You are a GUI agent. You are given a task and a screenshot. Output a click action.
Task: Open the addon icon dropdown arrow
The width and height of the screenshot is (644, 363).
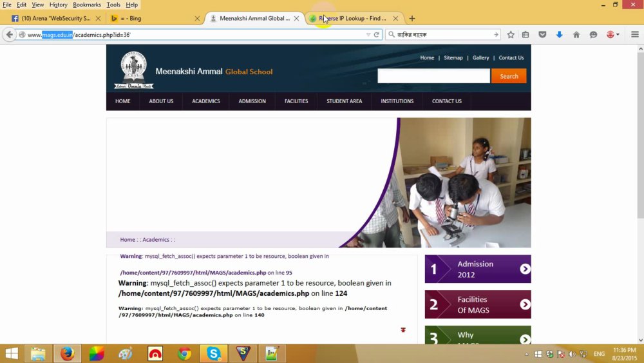point(618,35)
